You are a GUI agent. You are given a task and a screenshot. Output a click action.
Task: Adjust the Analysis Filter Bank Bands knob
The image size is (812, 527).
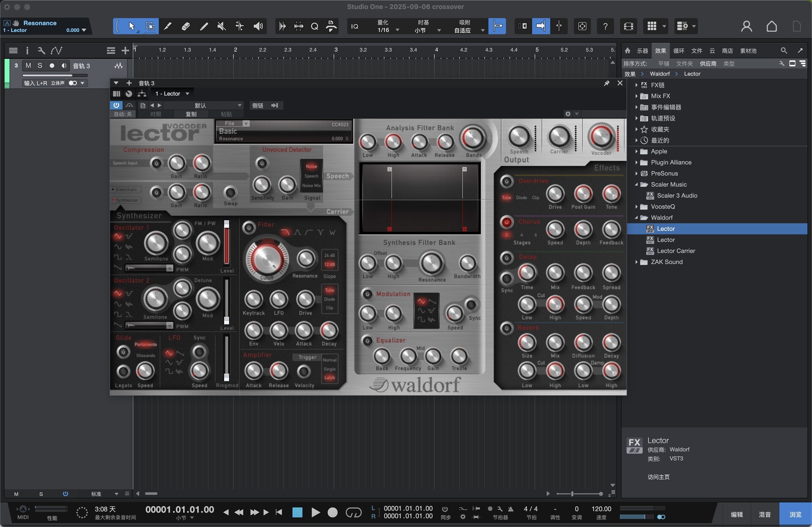(473, 138)
